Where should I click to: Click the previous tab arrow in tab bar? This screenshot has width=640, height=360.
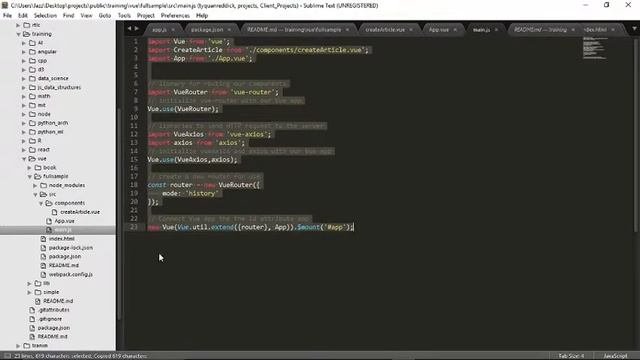(x=129, y=29)
